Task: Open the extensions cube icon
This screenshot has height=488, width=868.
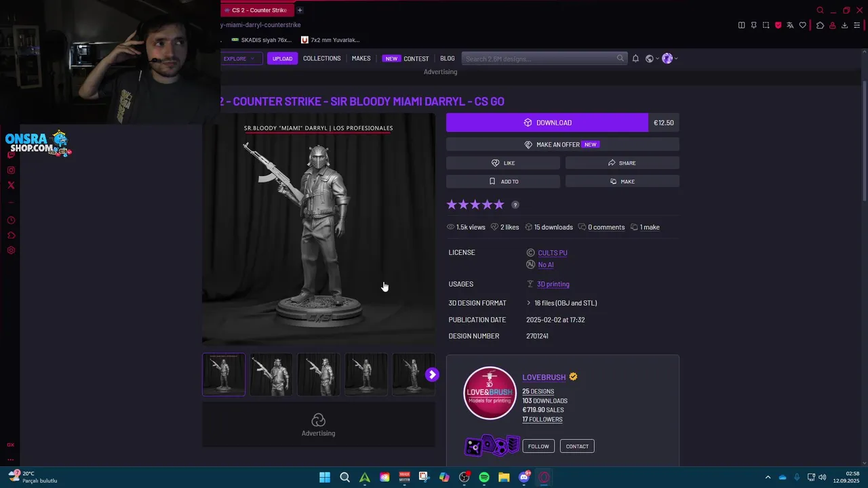Action: coord(820,25)
